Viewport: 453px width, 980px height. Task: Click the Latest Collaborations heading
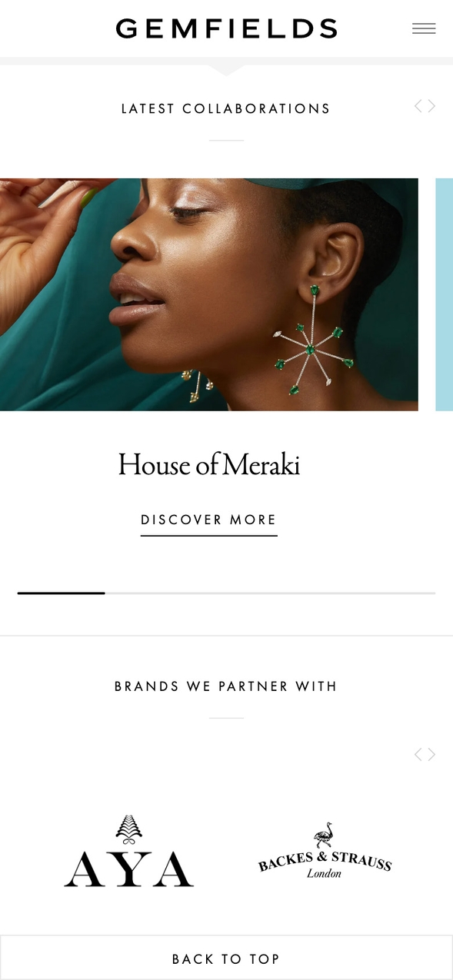click(226, 109)
